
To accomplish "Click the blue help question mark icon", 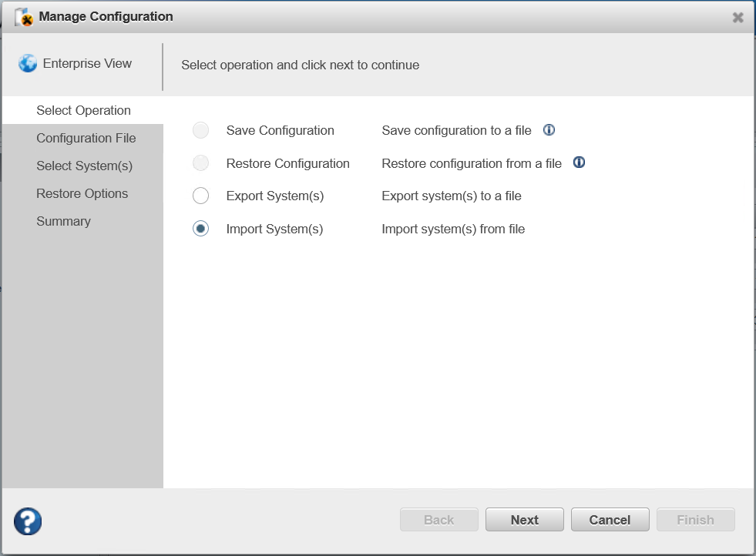I will 28,521.
